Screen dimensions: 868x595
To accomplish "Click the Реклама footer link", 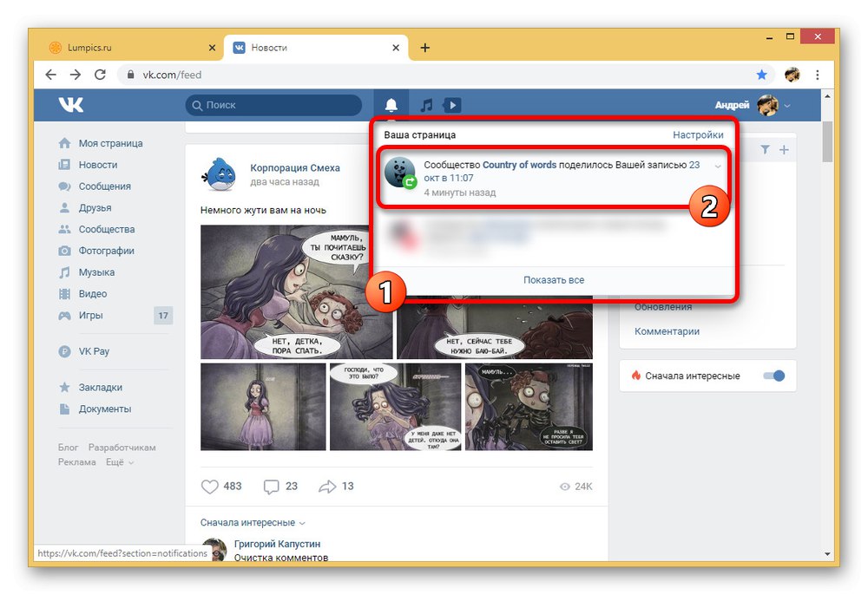I will click(x=77, y=462).
